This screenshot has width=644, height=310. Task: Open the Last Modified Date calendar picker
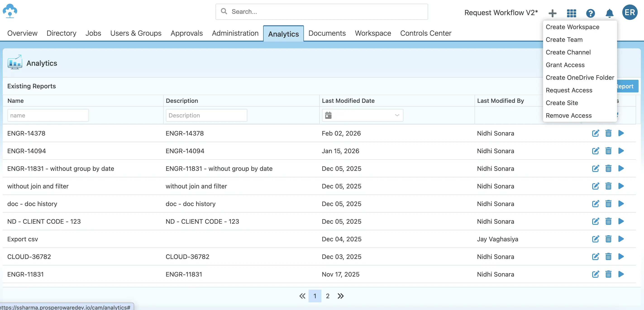pyautogui.click(x=329, y=115)
